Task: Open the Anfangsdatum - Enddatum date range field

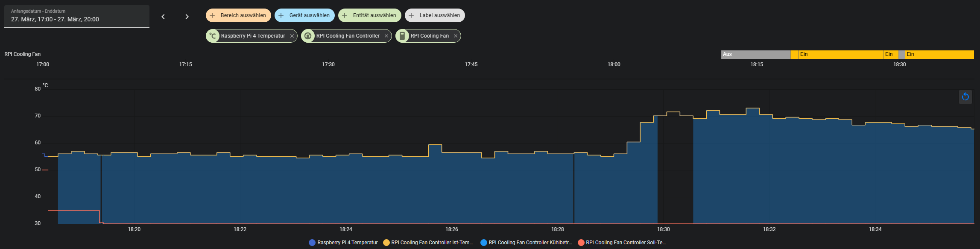Action: (77, 16)
